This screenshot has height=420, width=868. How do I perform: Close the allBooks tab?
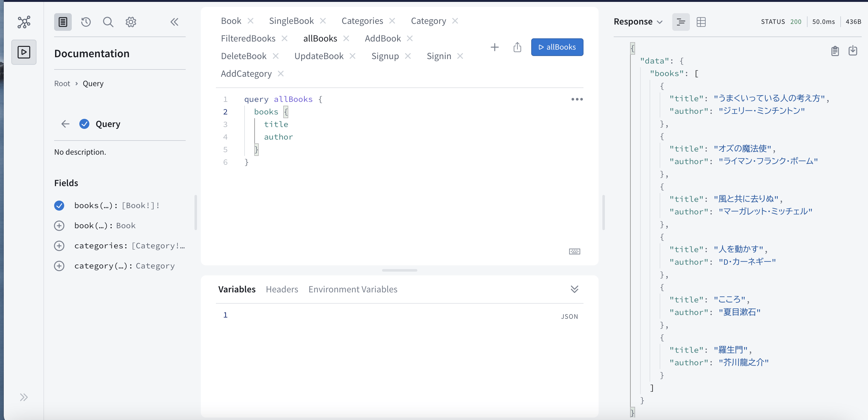click(x=346, y=38)
